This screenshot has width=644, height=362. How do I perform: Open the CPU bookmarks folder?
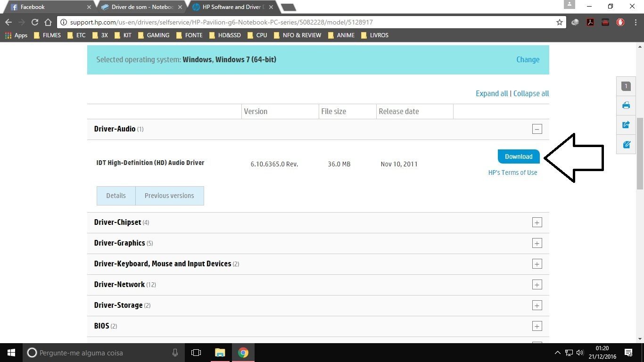pyautogui.click(x=257, y=35)
